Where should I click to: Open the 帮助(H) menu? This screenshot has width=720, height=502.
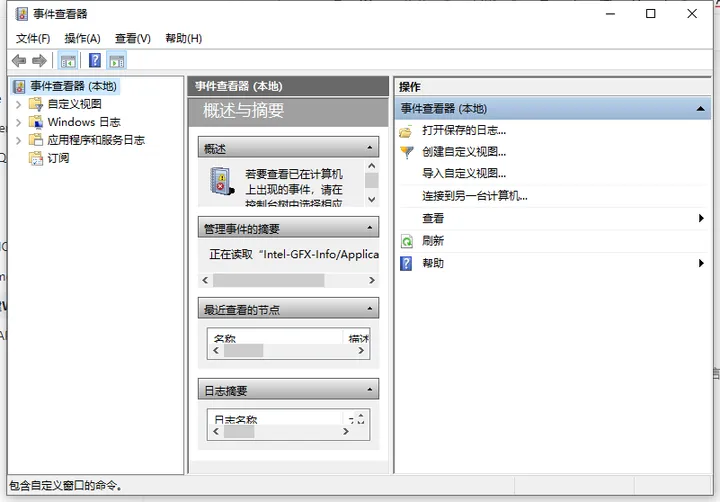(x=184, y=39)
